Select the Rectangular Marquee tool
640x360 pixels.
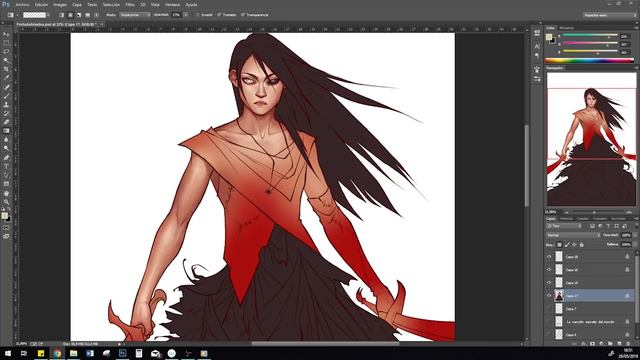6,43
